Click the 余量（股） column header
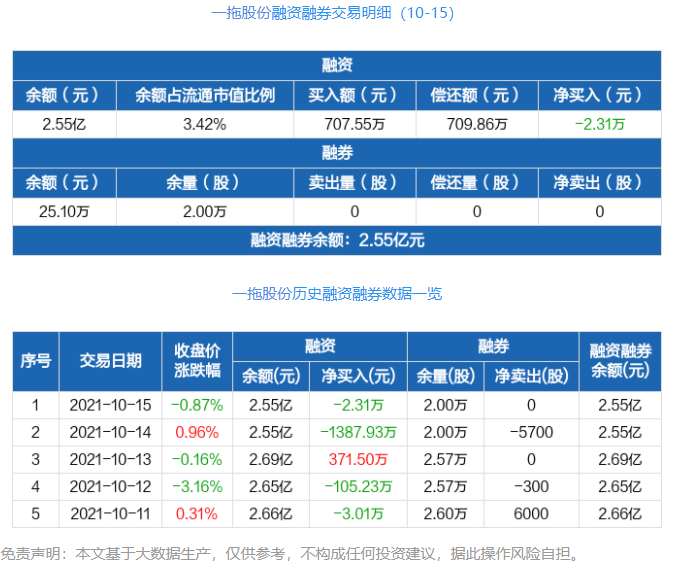The width and height of the screenshot is (673, 571). point(205,183)
